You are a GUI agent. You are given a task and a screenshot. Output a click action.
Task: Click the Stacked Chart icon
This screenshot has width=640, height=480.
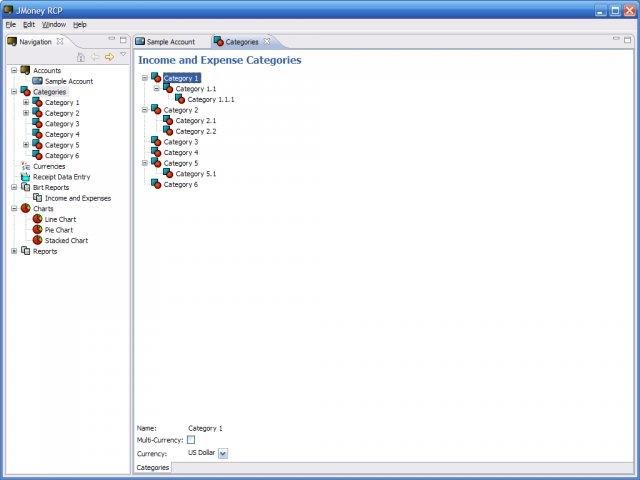(x=38, y=240)
